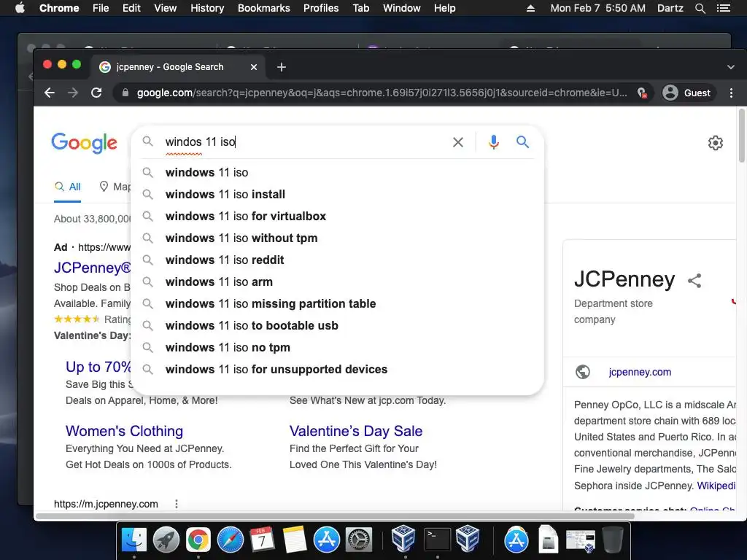Open Control Center list icon in menu bar

coord(724,8)
